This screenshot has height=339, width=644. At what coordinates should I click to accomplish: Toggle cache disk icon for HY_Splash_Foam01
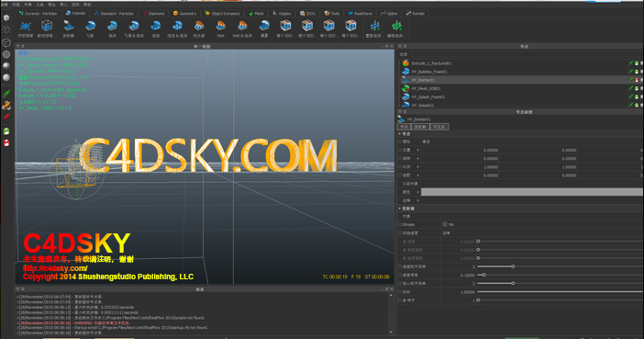pyautogui.click(x=637, y=97)
